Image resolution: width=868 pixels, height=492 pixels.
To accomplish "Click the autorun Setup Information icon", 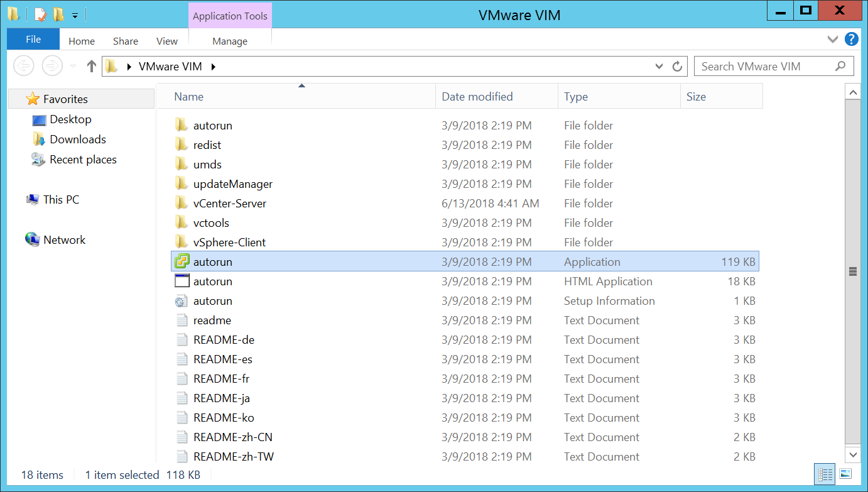I will (182, 300).
